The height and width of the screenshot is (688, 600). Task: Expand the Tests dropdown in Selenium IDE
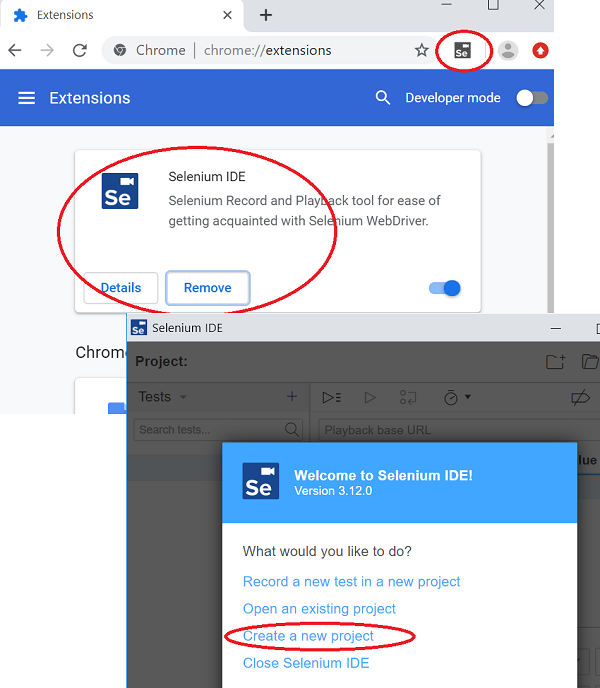coord(183,397)
